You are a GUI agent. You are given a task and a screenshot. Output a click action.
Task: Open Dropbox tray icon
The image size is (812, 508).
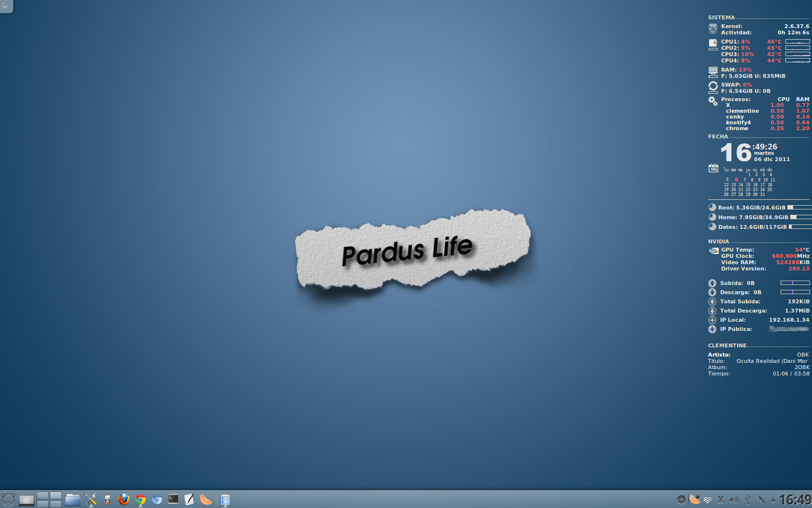click(x=708, y=500)
